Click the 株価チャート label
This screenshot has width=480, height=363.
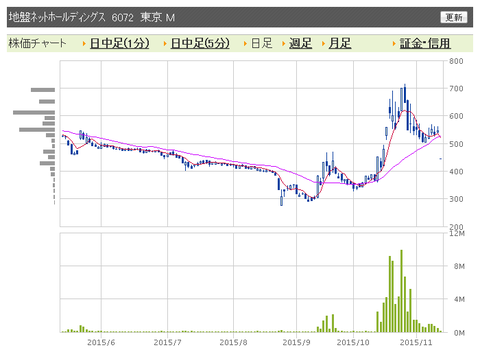(37, 43)
